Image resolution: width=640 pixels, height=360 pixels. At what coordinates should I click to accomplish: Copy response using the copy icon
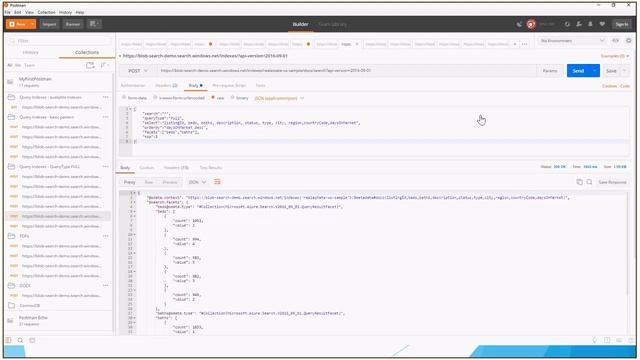(579, 182)
